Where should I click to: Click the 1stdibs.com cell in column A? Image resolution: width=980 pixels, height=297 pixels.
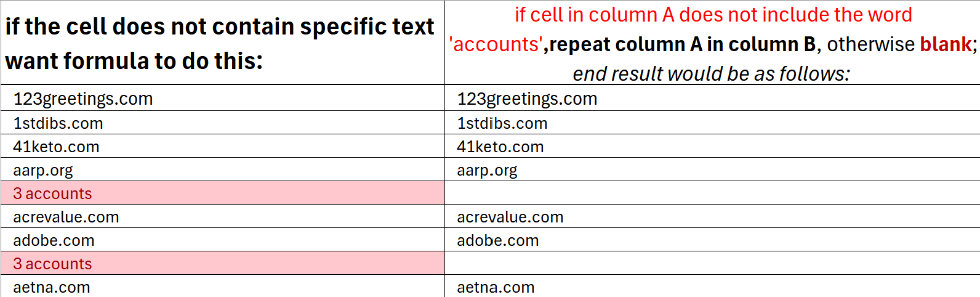tap(223, 123)
